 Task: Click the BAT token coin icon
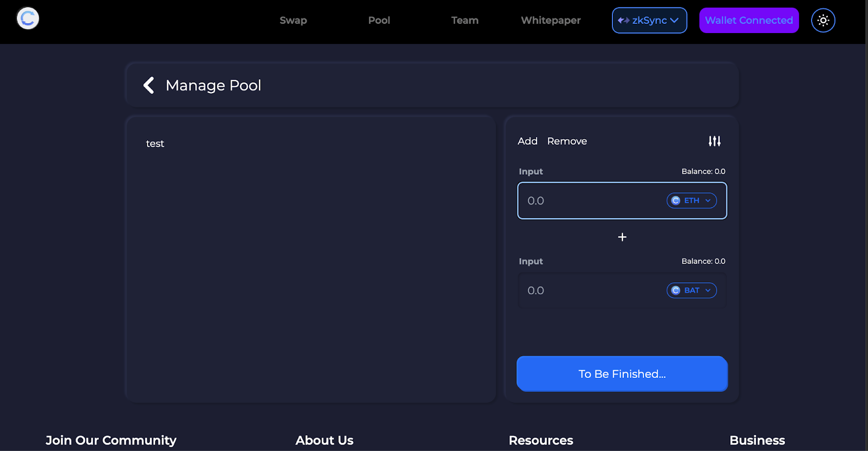(x=676, y=291)
